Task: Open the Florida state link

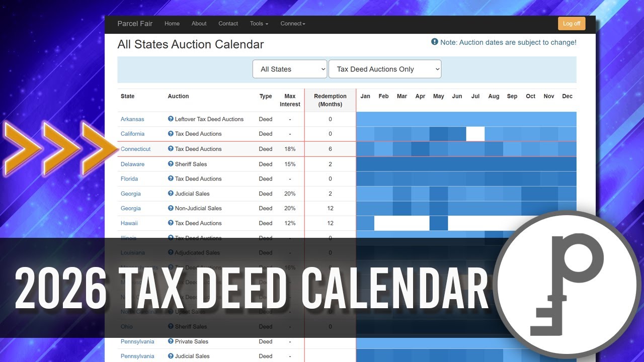Action: (x=129, y=178)
